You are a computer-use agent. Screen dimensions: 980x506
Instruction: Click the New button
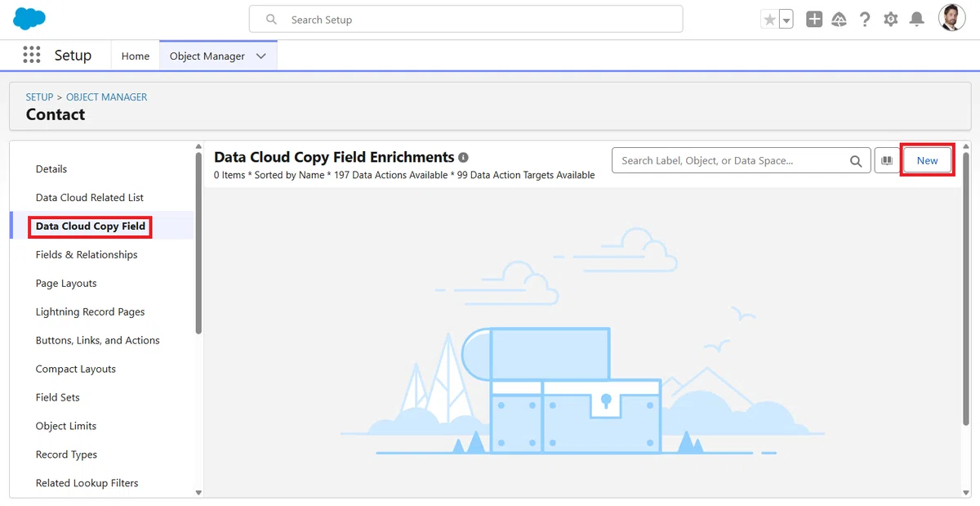click(927, 160)
